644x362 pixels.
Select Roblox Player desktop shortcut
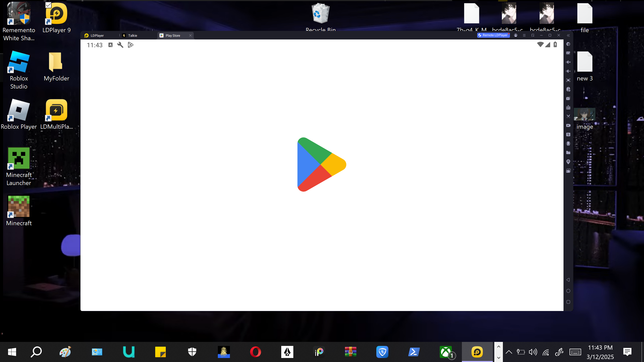coord(19,114)
